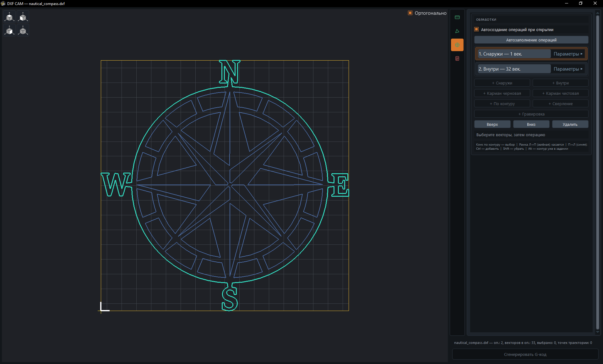Image resolution: width=603 pixels, height=364 pixels.
Task: Add a + Карман чистовая operation
Action: (560, 93)
